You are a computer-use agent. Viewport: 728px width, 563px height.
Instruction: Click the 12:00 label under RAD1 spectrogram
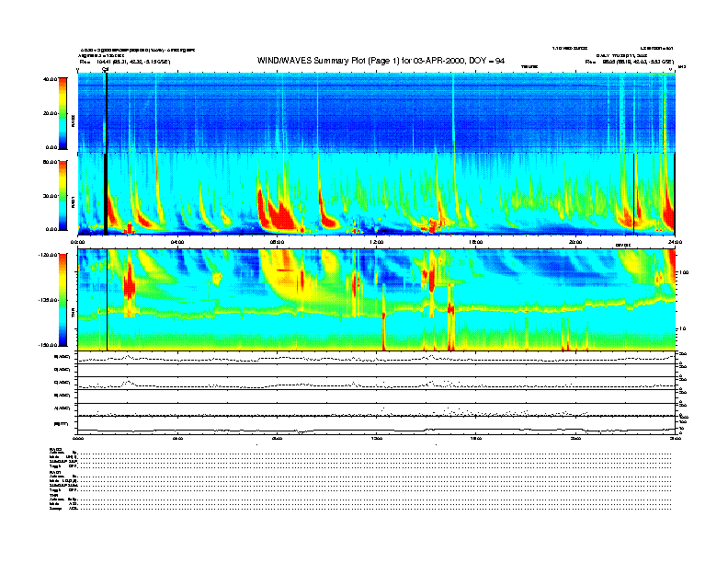[x=377, y=242]
